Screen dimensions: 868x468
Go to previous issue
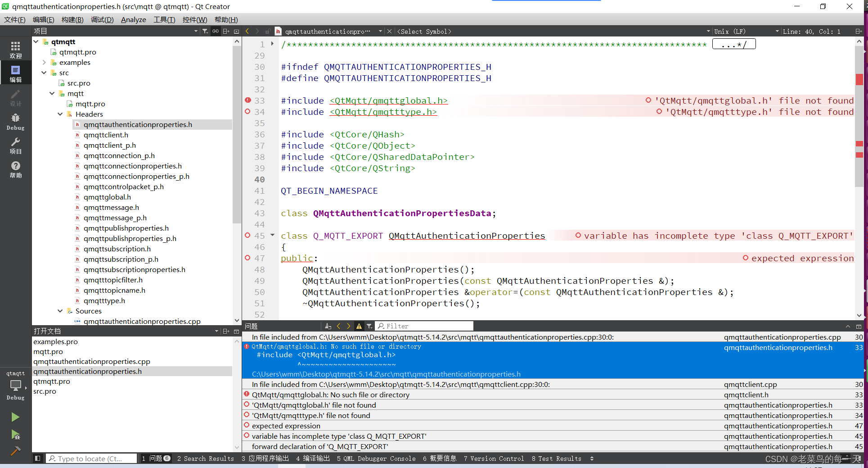point(338,326)
